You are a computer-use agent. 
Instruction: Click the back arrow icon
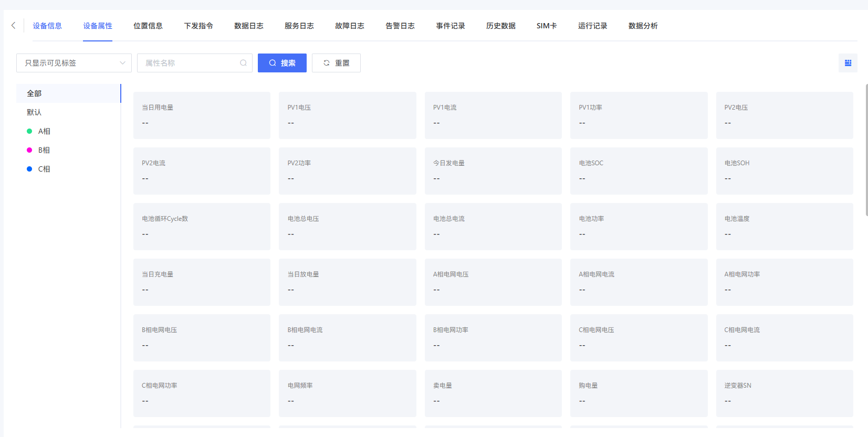pos(14,25)
